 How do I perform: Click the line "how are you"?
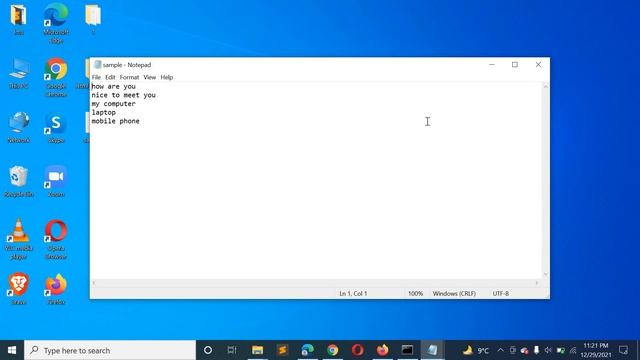(113, 87)
